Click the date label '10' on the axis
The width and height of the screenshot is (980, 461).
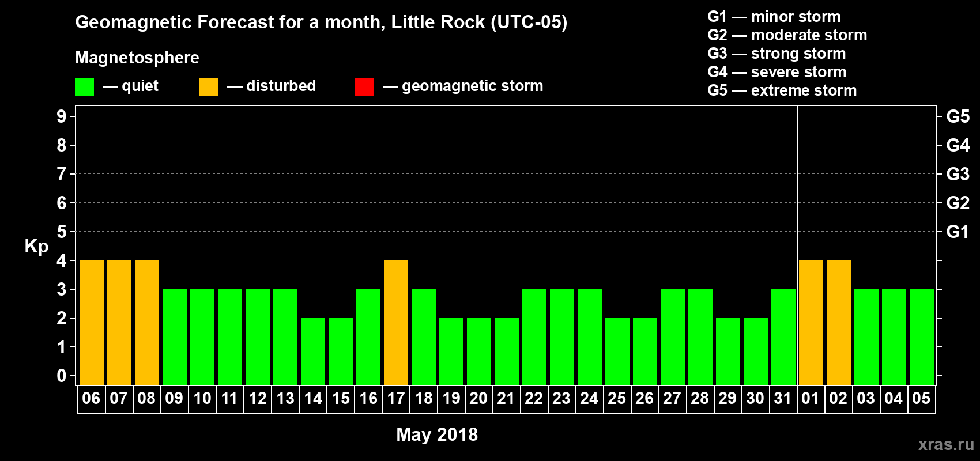[x=202, y=399]
